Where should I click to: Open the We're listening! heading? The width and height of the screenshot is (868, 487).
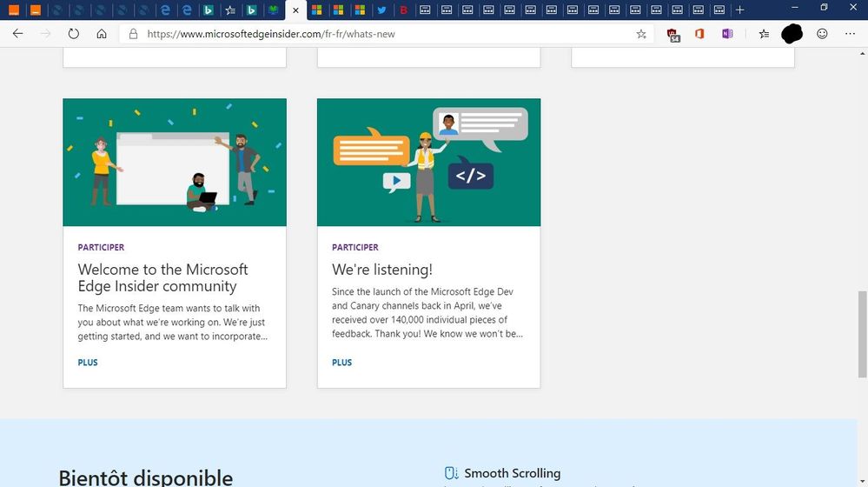coord(382,270)
